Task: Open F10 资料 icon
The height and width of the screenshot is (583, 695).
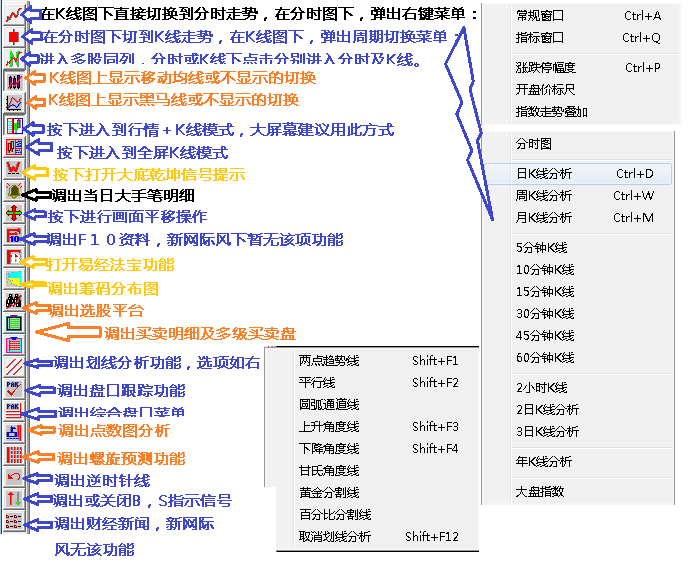Action: point(14,235)
